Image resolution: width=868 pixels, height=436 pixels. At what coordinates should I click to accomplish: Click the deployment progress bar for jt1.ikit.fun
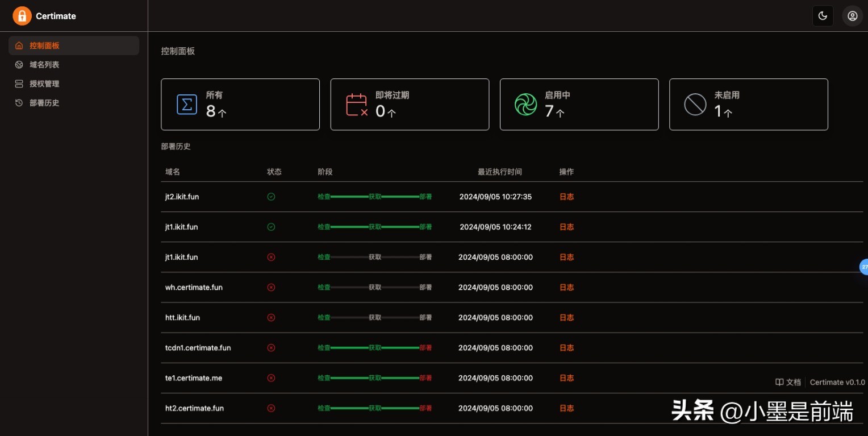pos(375,227)
